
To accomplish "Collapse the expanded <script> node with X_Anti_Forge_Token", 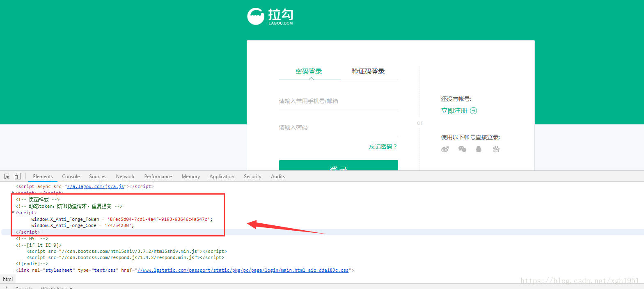I will (x=13, y=213).
